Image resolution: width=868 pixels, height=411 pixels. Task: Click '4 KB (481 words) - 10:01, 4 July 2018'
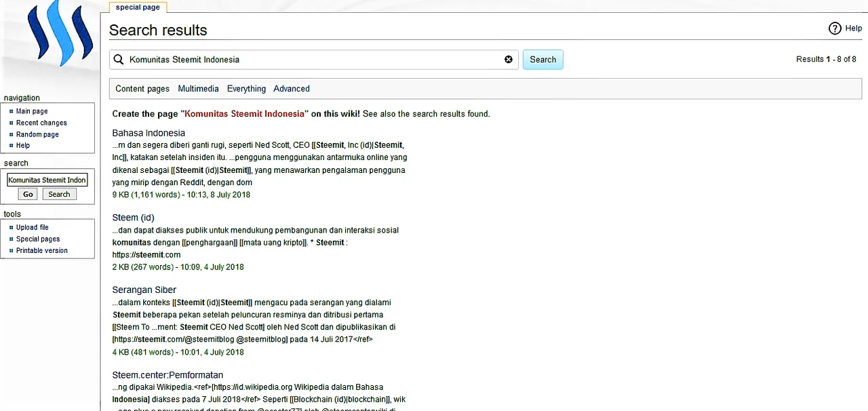pyautogui.click(x=178, y=352)
